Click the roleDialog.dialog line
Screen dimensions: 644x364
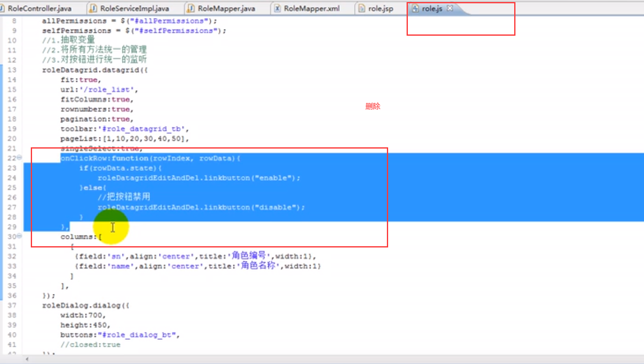(85, 305)
